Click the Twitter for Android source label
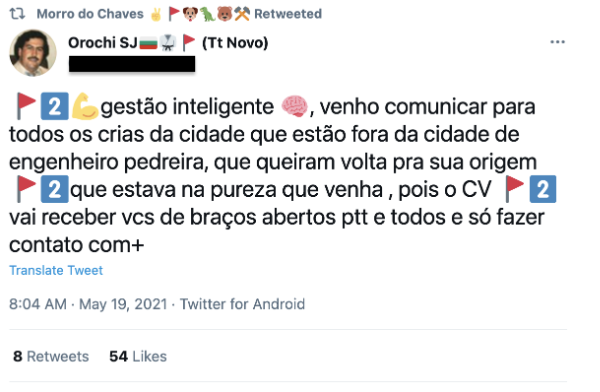The image size is (600, 392). (242, 304)
